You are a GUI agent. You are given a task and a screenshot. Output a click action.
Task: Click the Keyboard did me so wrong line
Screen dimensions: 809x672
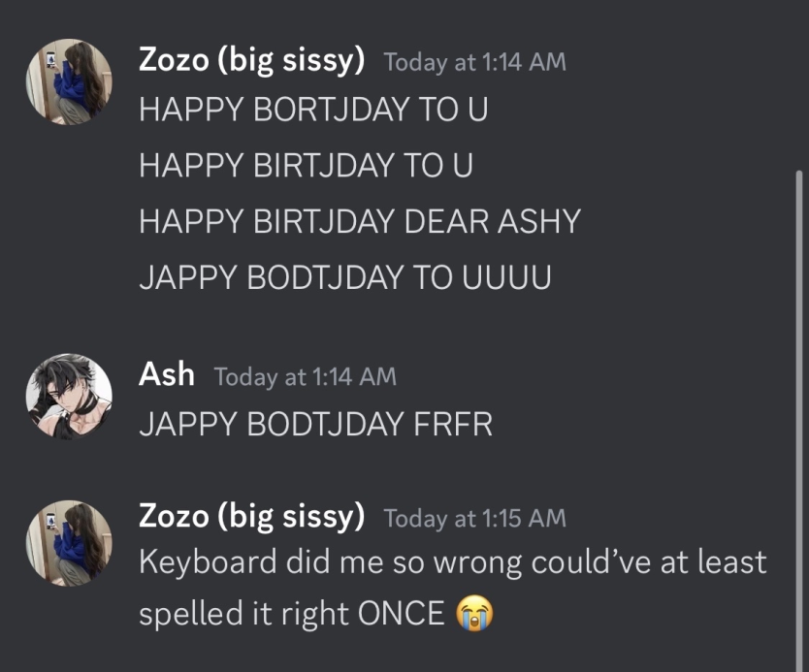[x=452, y=562]
